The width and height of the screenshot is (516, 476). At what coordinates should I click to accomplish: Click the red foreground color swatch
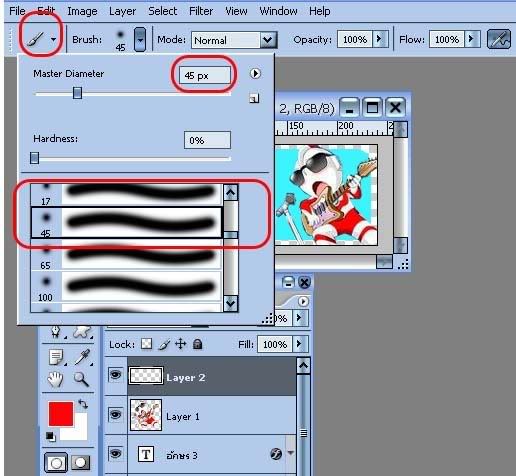click(61, 414)
